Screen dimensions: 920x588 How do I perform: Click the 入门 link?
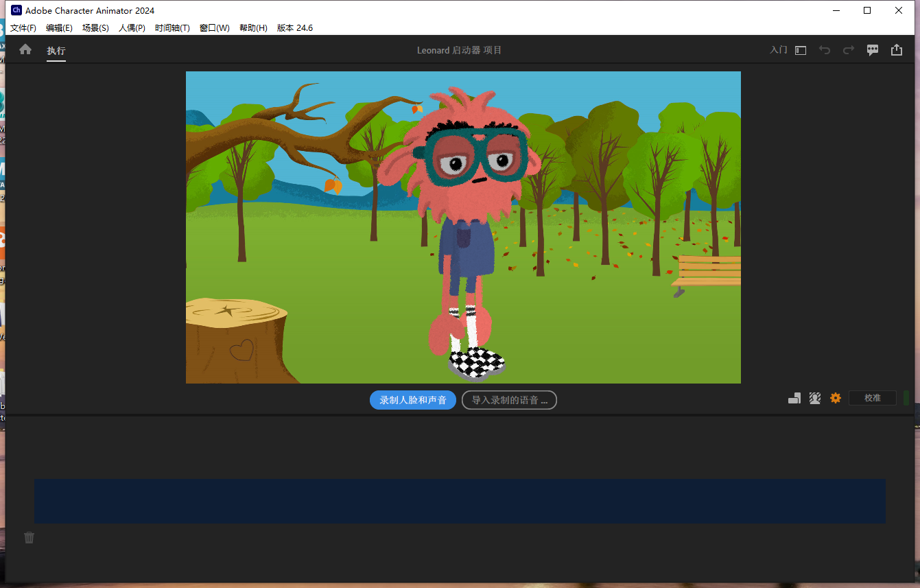[778, 50]
